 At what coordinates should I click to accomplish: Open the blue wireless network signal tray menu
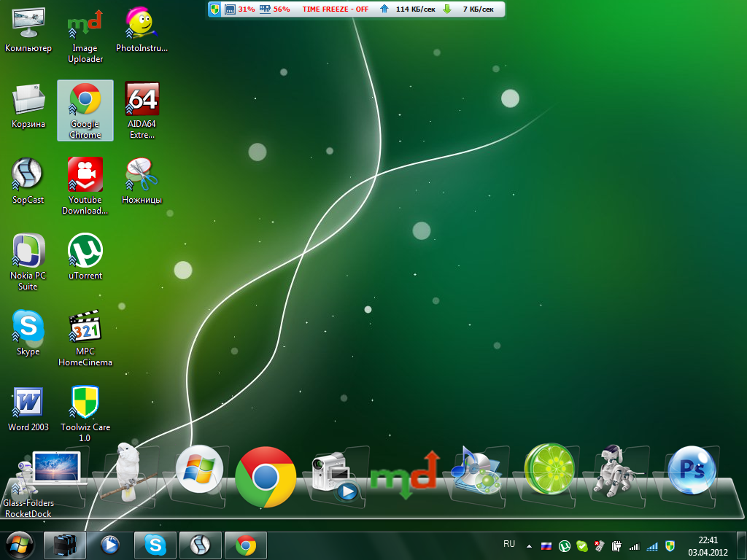[652, 545]
